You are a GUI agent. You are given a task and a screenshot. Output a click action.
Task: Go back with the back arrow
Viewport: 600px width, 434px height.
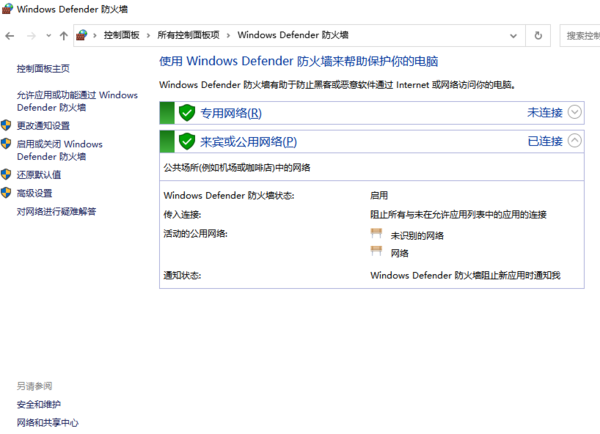pyautogui.click(x=10, y=35)
